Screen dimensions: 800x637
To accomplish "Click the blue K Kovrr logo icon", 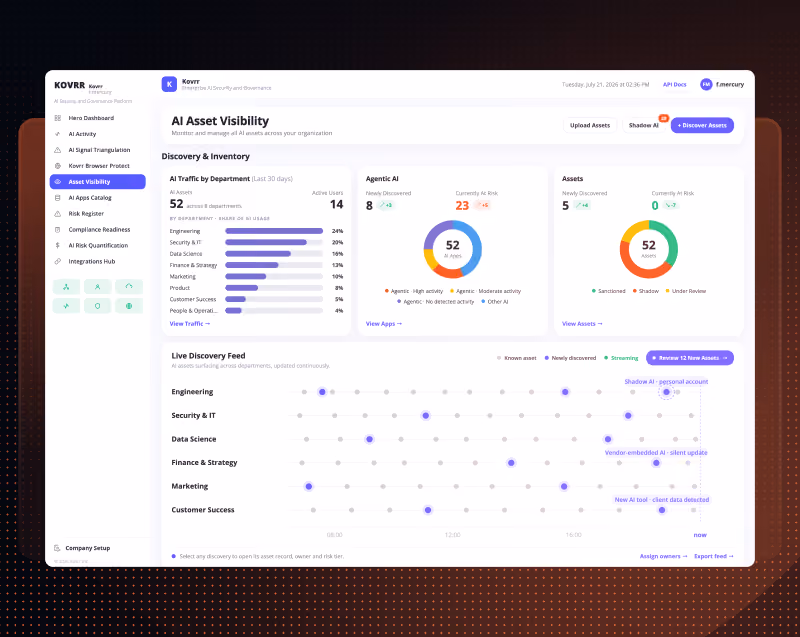I will pyautogui.click(x=169, y=84).
